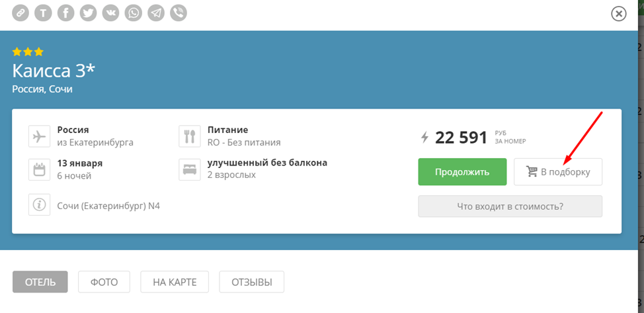
Task: Close the hotel popup window
Action: [619, 14]
